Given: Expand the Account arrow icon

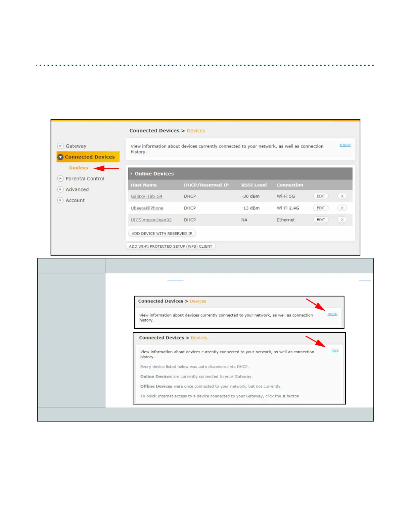Looking at the screenshot, I should coord(60,200).
